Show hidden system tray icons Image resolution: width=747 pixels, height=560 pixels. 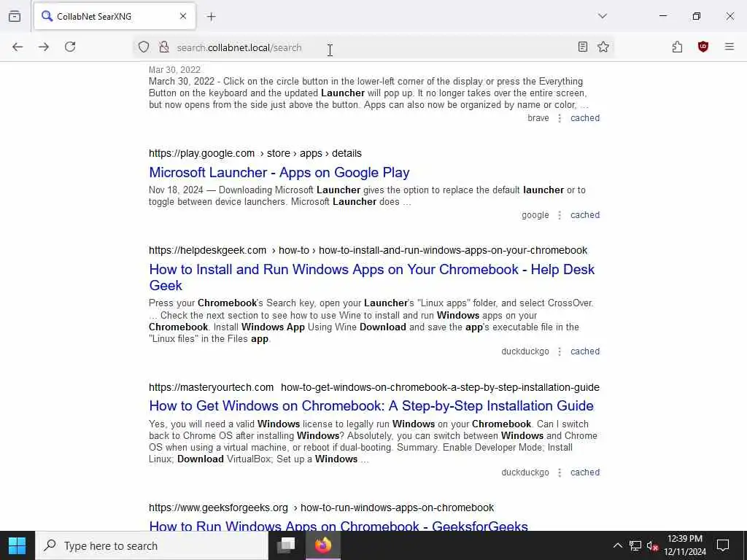click(617, 545)
